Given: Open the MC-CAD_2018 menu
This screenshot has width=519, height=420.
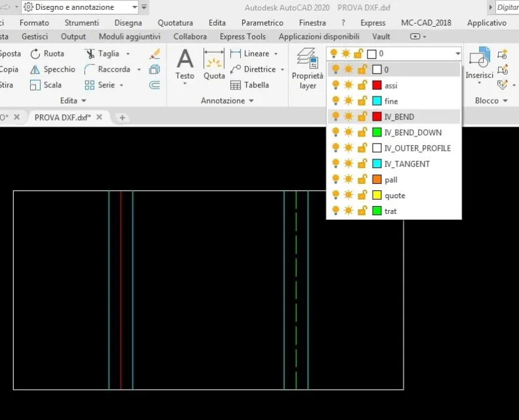Looking at the screenshot, I should click(x=426, y=23).
